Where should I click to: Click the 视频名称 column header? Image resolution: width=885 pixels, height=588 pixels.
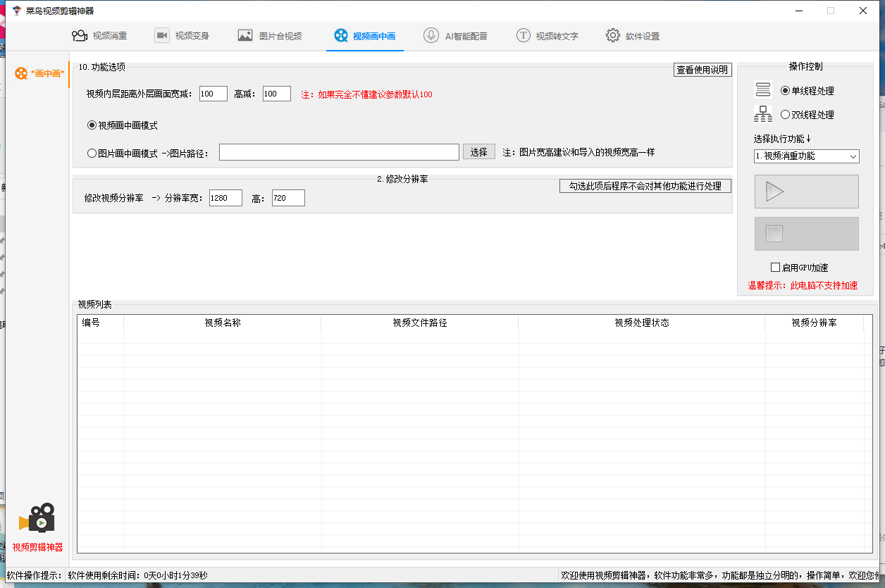[x=223, y=323]
